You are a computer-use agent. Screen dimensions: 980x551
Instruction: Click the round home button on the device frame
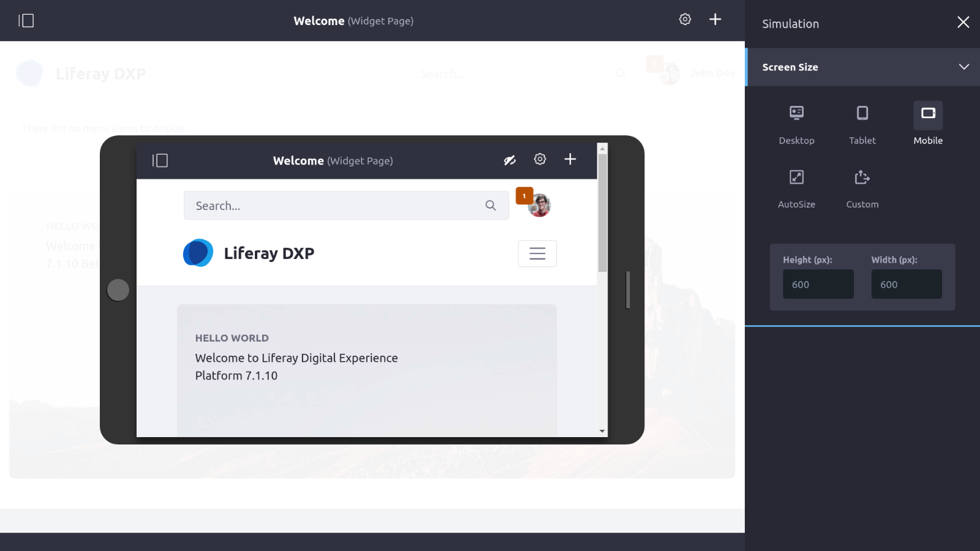118,290
